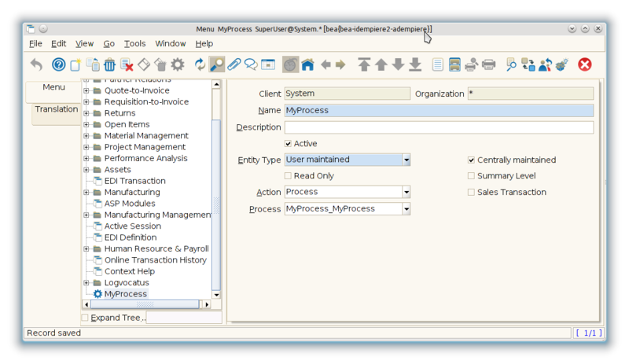This screenshot has height=364, width=629.
Task: Expand the Material Management tree node
Action: (86, 136)
